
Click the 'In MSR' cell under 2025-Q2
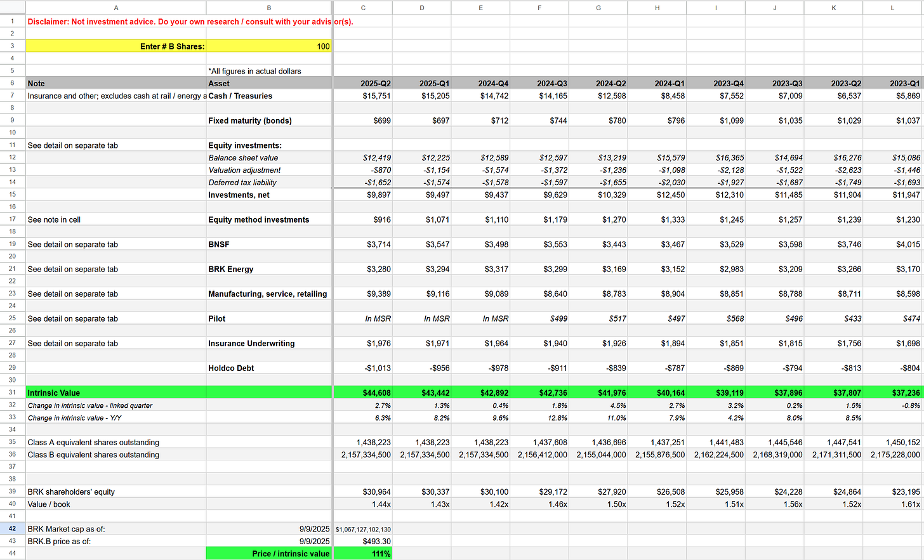click(x=378, y=318)
